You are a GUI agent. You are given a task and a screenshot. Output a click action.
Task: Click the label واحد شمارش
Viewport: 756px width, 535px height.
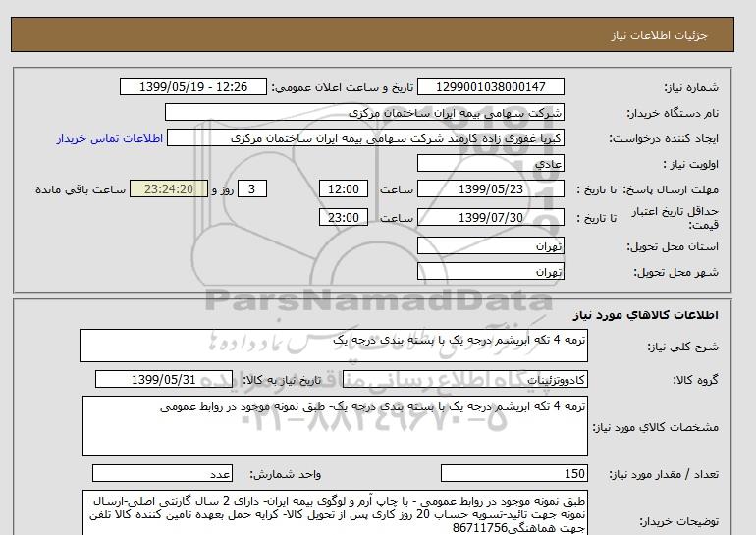[x=286, y=475]
